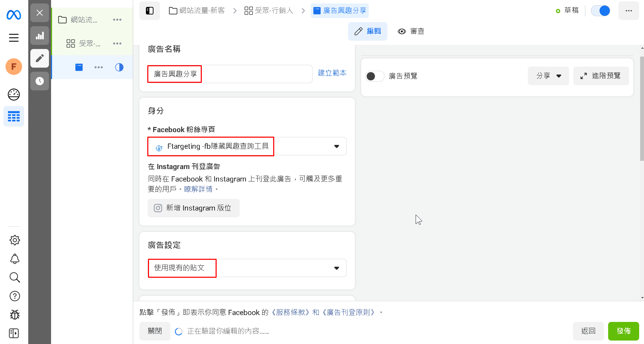Open the 廣告刊登原則 link
This screenshot has height=344, width=644.
[348, 312]
